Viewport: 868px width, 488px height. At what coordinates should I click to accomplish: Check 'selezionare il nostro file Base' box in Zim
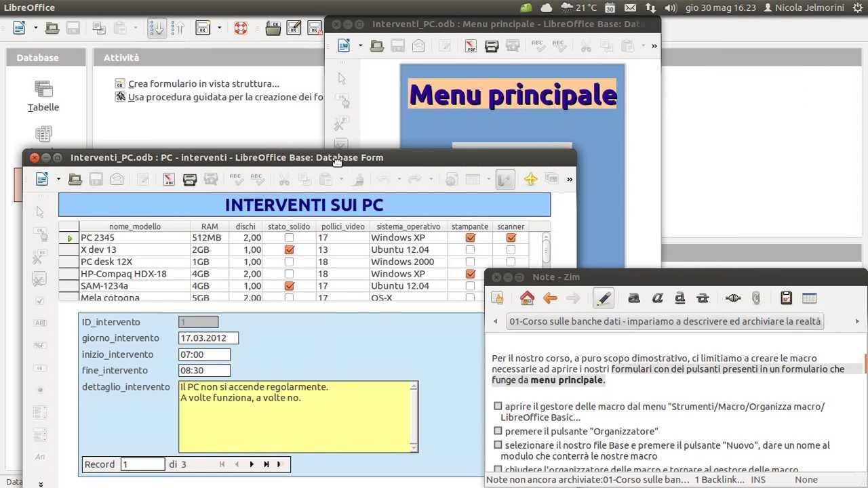[498, 445]
